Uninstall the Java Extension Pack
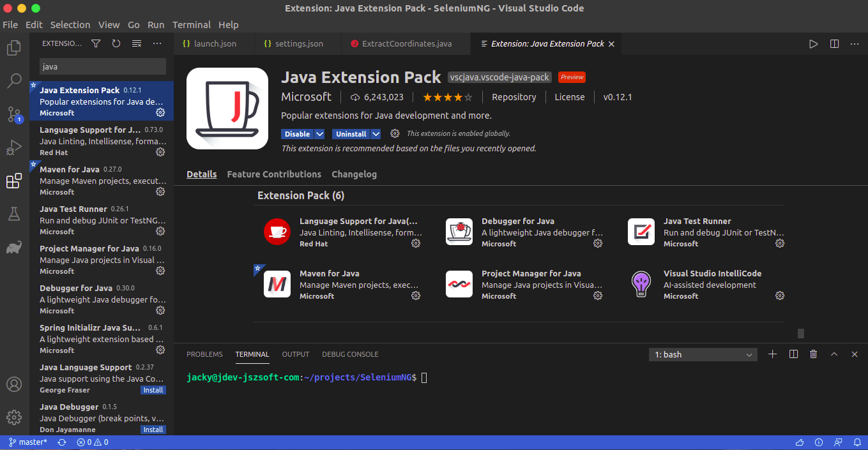This screenshot has width=868, height=450. click(351, 134)
